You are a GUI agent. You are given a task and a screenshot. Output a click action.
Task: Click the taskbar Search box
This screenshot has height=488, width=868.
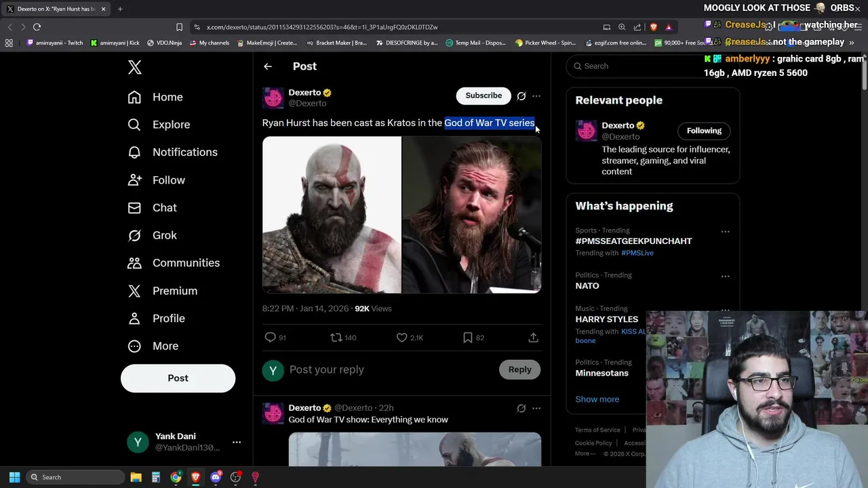(76, 477)
